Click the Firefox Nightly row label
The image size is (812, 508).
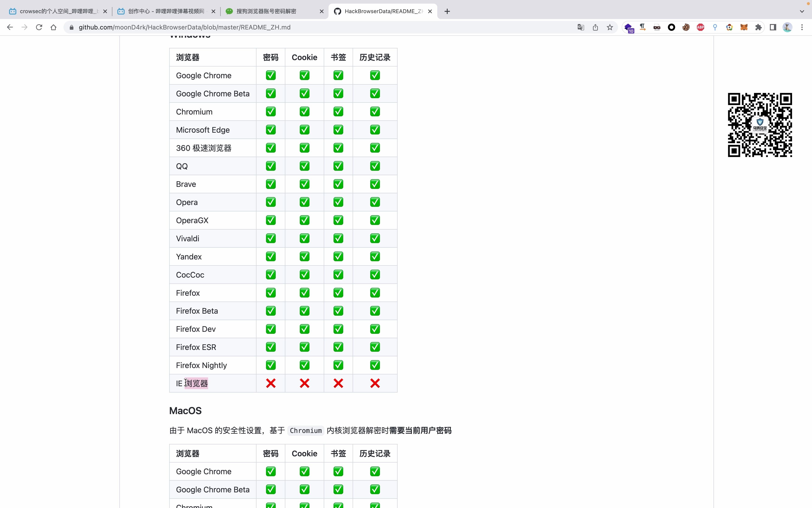201,365
